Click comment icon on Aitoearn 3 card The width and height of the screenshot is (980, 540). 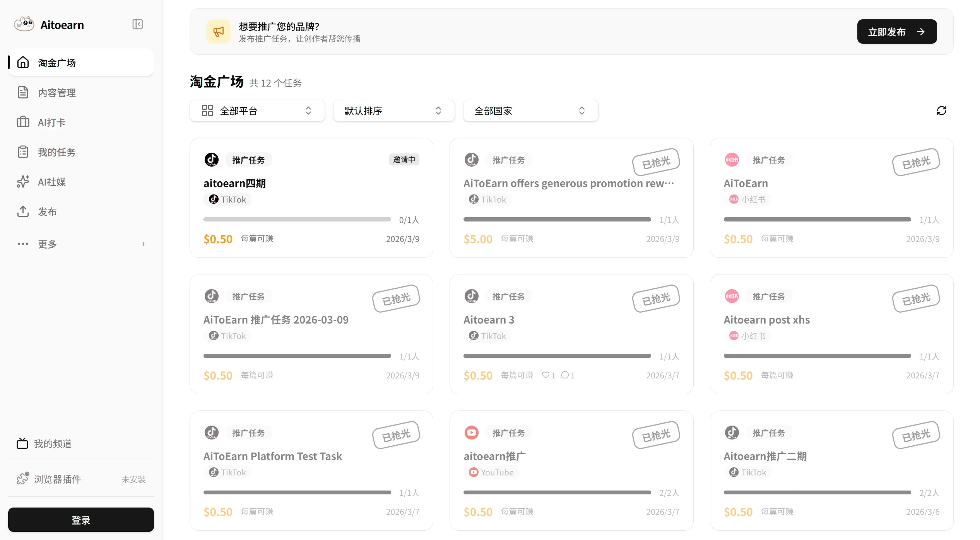tap(565, 375)
